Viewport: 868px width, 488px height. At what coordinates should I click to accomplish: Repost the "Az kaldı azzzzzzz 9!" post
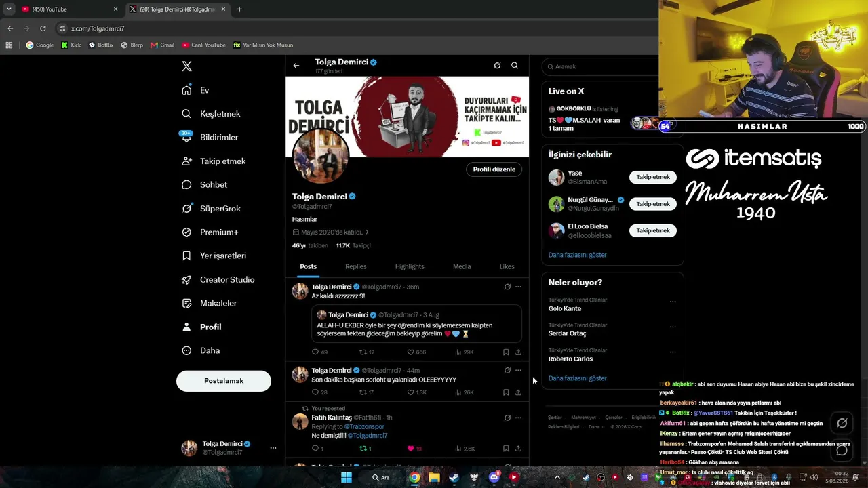point(366,352)
